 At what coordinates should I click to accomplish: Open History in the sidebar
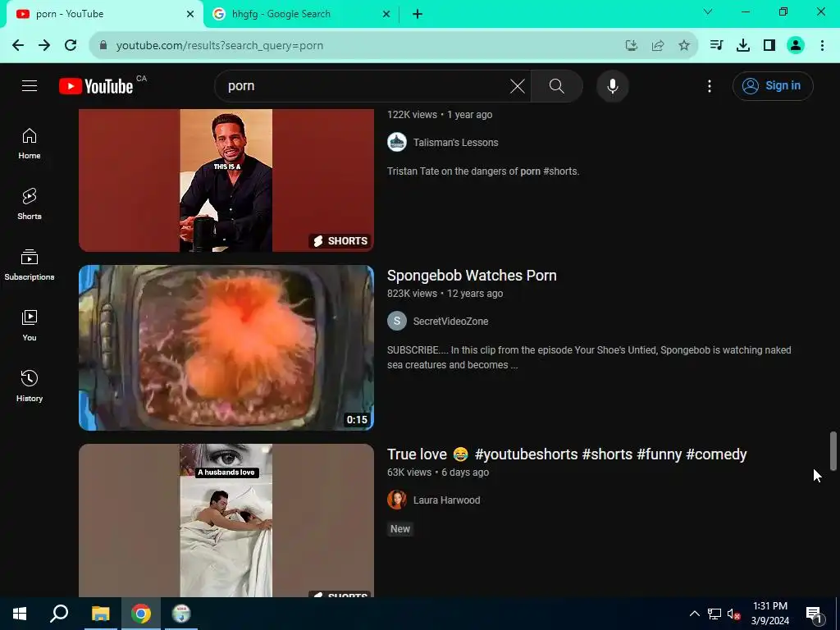pos(30,386)
